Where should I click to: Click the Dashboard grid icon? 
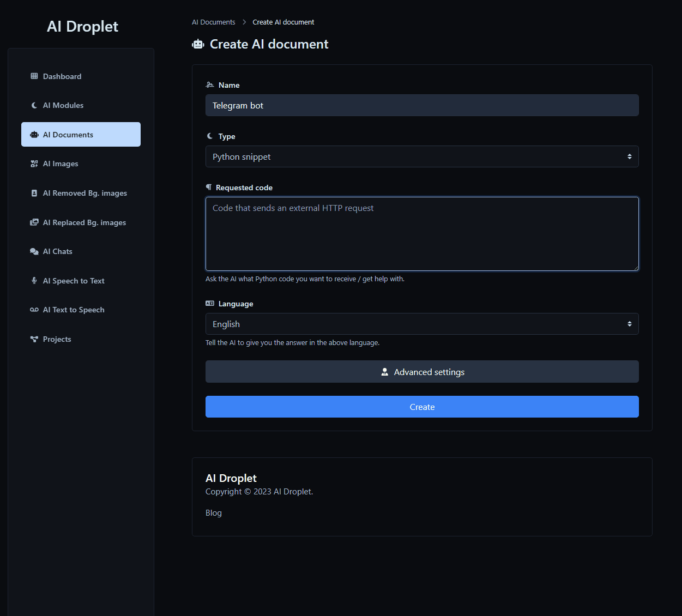tap(34, 76)
